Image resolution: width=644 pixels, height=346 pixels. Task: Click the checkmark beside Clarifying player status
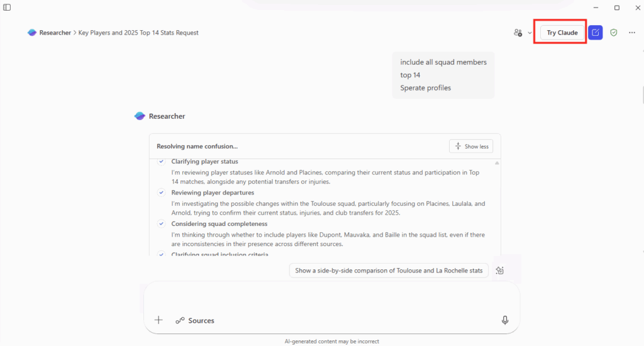(161, 162)
